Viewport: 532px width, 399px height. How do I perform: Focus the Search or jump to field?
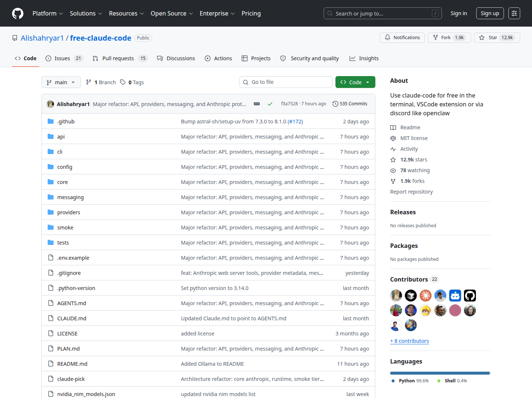click(383, 13)
